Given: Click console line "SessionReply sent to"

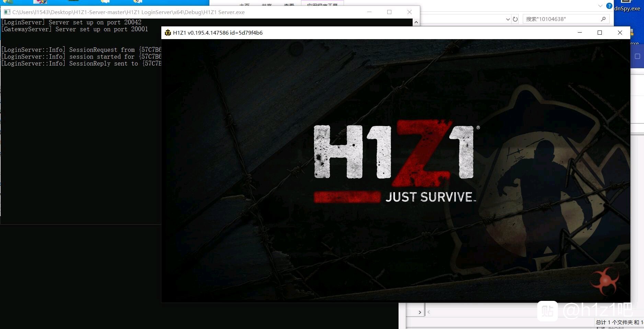Looking at the screenshot, I should [81, 63].
